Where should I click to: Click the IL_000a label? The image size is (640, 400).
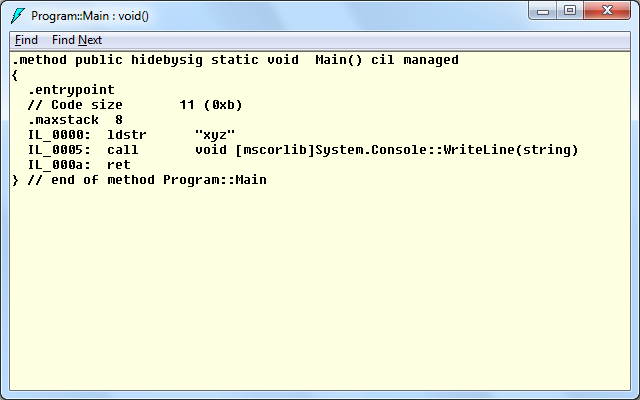(59, 165)
